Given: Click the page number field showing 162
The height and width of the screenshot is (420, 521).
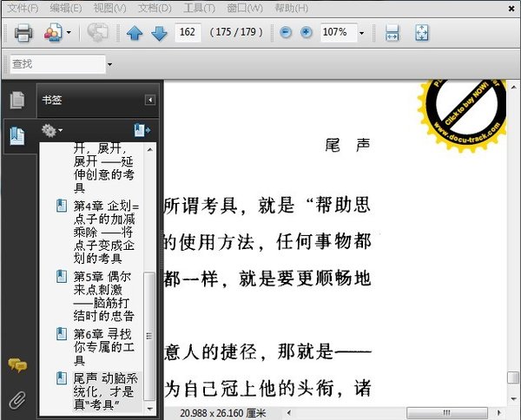Looking at the screenshot, I should 188,32.
